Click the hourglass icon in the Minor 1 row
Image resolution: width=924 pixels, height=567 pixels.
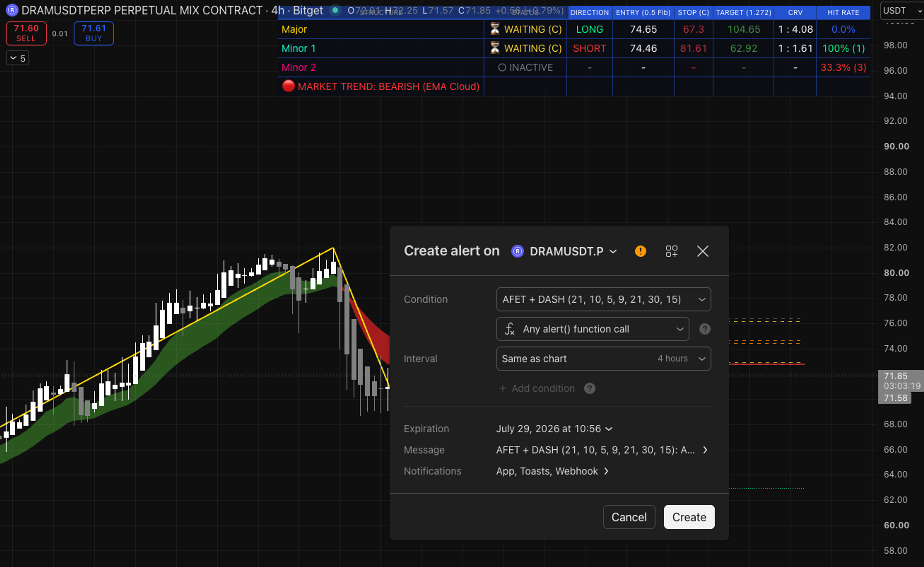(494, 48)
